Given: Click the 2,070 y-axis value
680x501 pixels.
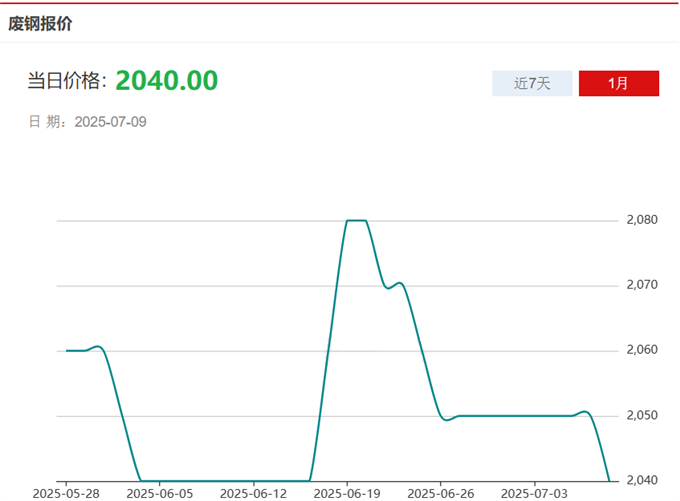Looking at the screenshot, I should [x=643, y=285].
